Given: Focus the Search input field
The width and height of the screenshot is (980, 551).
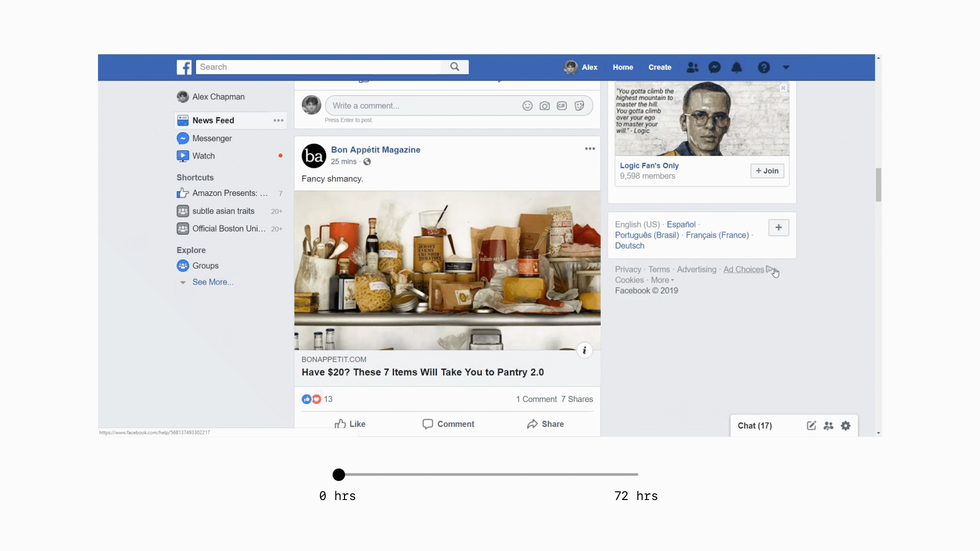Looking at the screenshot, I should pyautogui.click(x=319, y=67).
